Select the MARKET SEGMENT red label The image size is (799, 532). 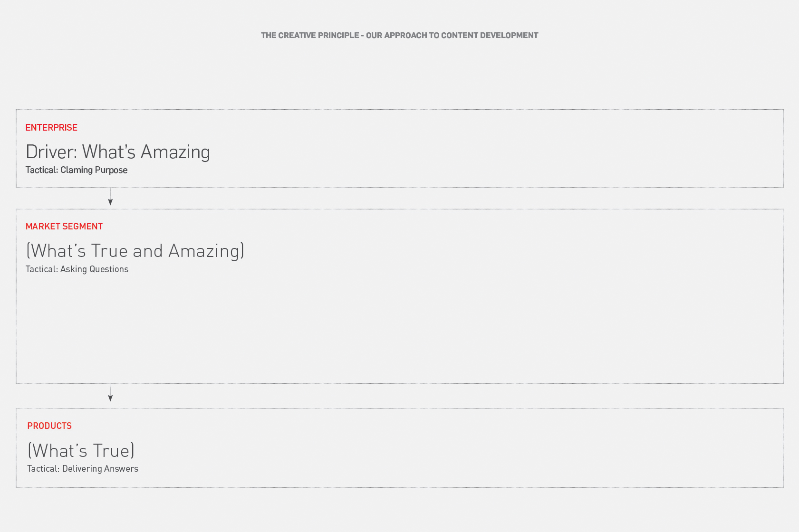(64, 226)
